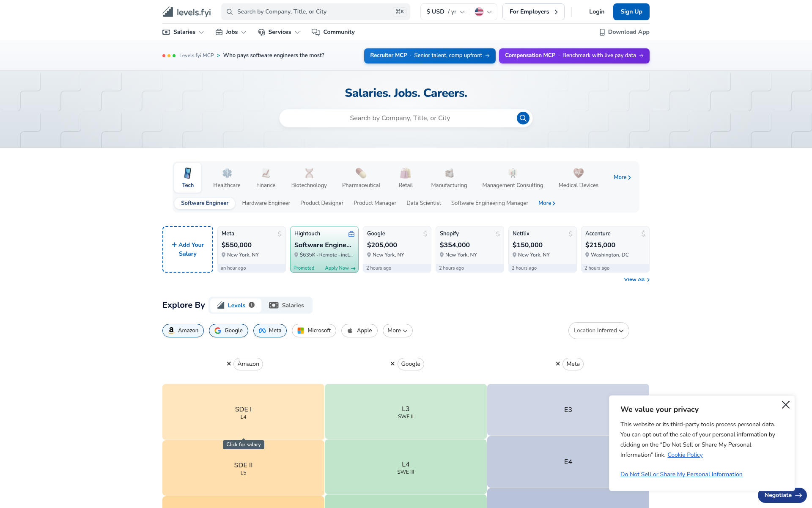Click the View All salaries link
812x508 pixels.
[x=636, y=279]
